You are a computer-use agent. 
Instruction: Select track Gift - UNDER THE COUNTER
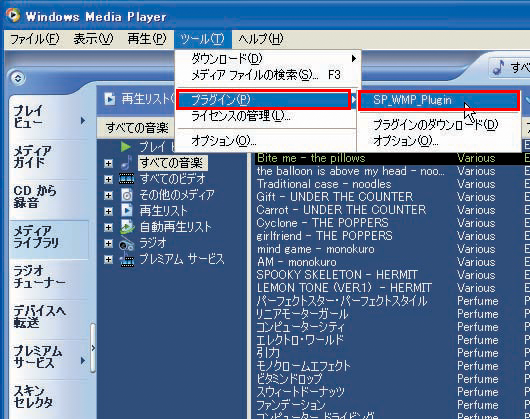coord(335,197)
